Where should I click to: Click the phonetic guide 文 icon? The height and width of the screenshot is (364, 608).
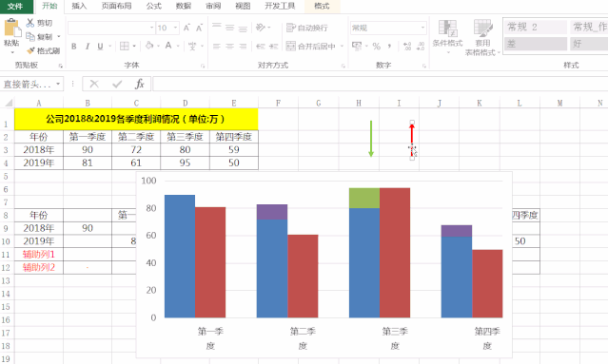[x=192, y=47]
